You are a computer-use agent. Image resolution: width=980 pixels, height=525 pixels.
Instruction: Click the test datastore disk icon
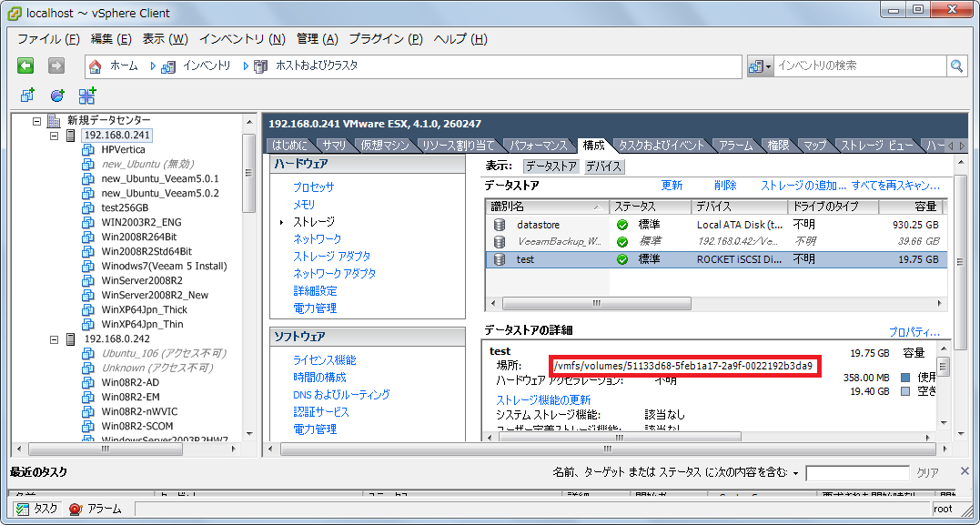pos(499,258)
